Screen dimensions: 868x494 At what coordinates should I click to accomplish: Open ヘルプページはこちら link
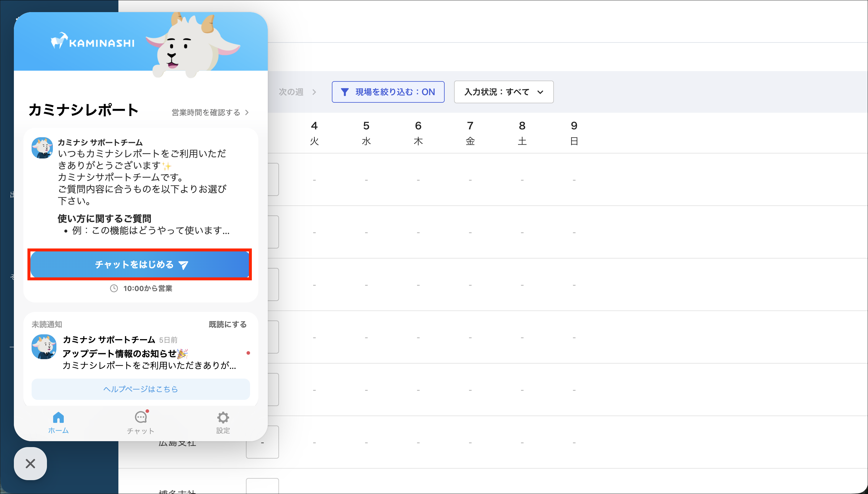point(141,389)
